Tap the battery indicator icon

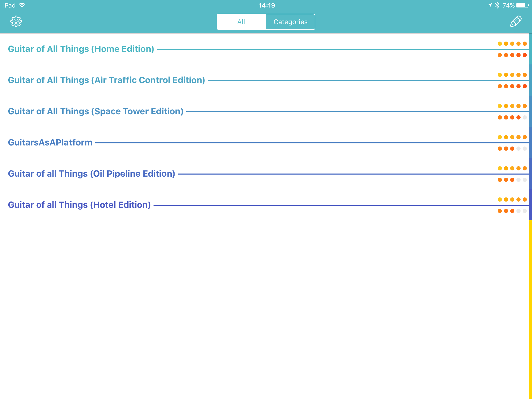523,5
